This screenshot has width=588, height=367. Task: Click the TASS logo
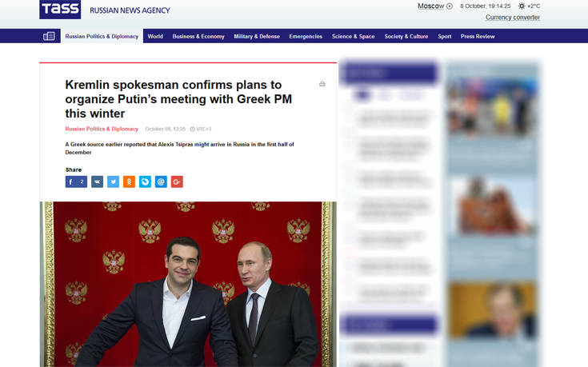tap(60, 10)
